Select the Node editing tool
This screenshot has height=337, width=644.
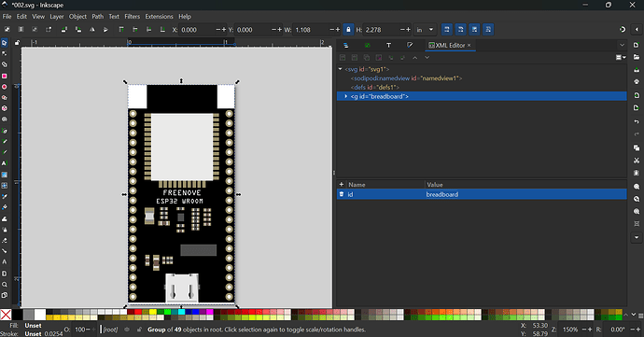point(5,54)
